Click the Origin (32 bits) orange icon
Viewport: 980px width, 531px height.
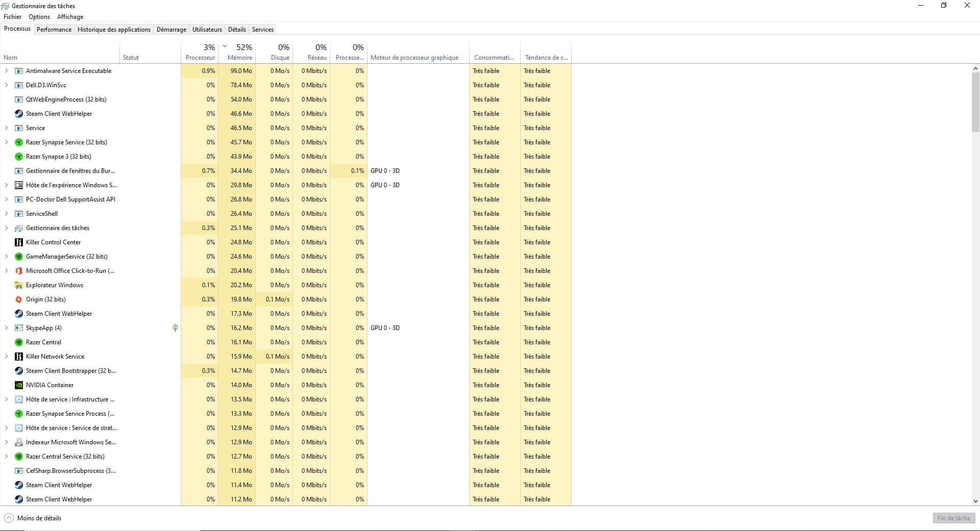tap(19, 299)
